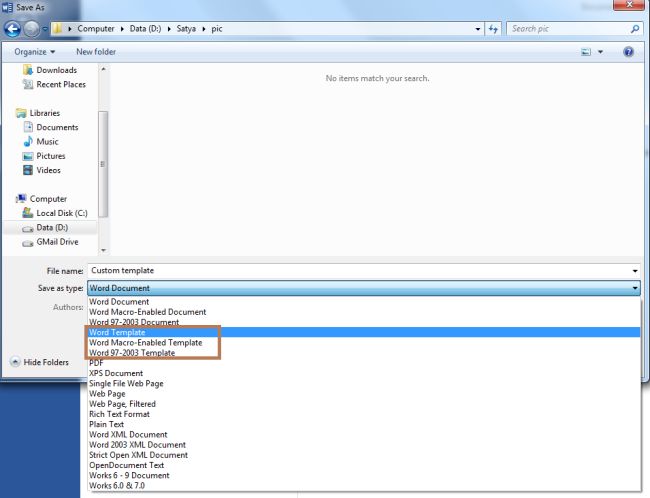Select Satya in the address breadcrumb
650x498 pixels.
point(186,29)
